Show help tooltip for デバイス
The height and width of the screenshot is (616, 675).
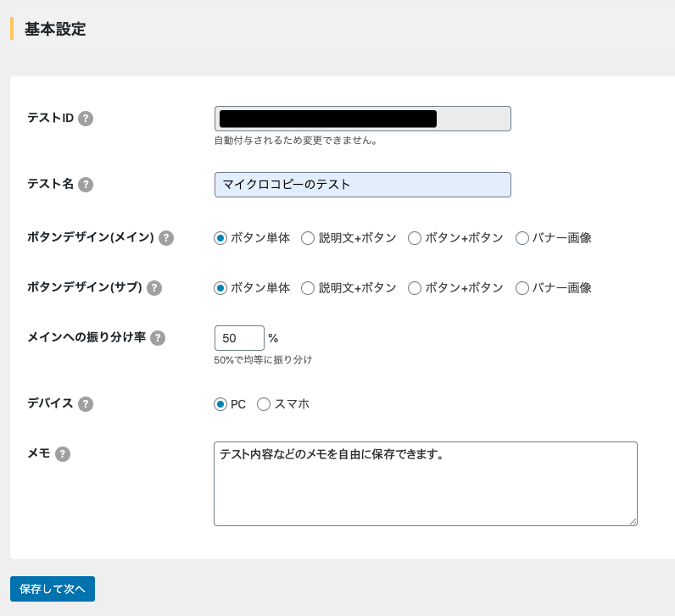[86, 404]
